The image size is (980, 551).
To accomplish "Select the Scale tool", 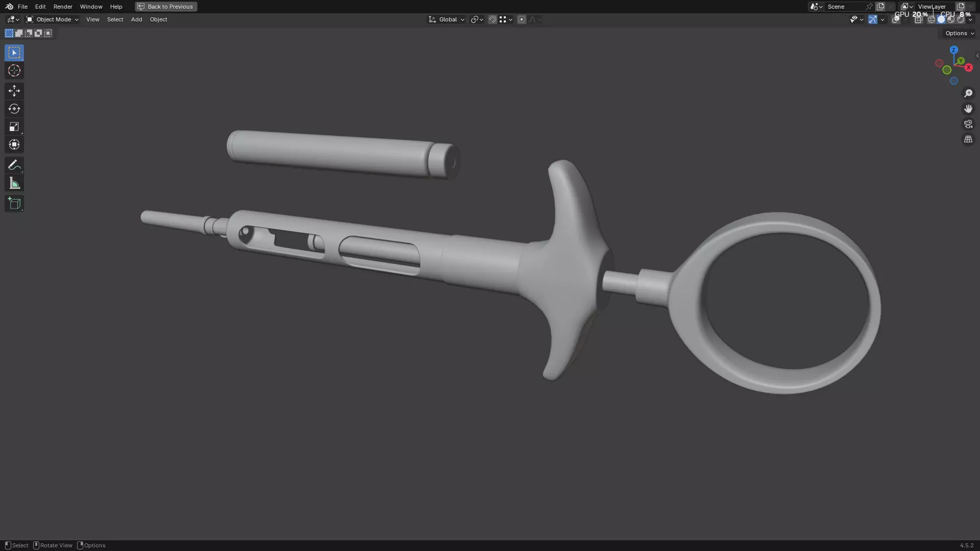I will [14, 127].
